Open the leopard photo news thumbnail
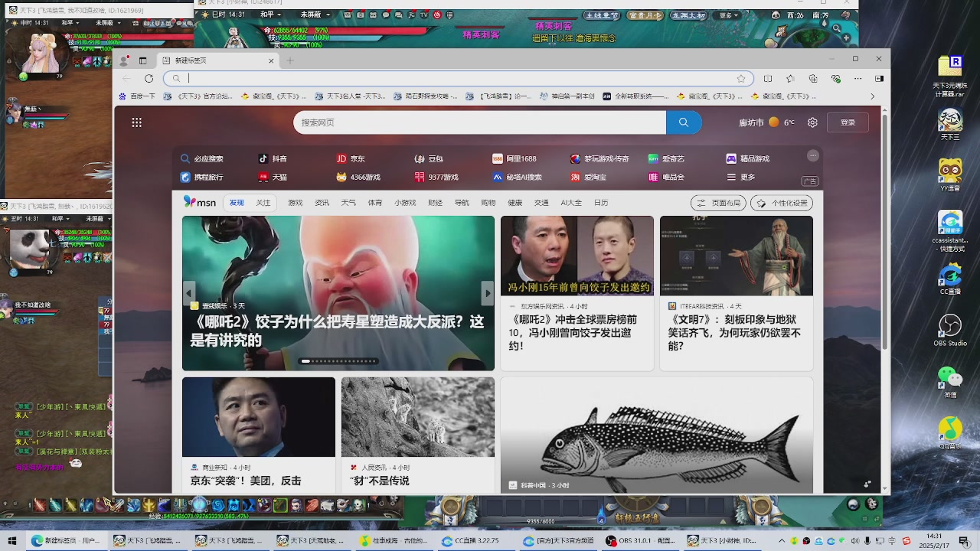This screenshot has width=980, height=551. coord(418,417)
